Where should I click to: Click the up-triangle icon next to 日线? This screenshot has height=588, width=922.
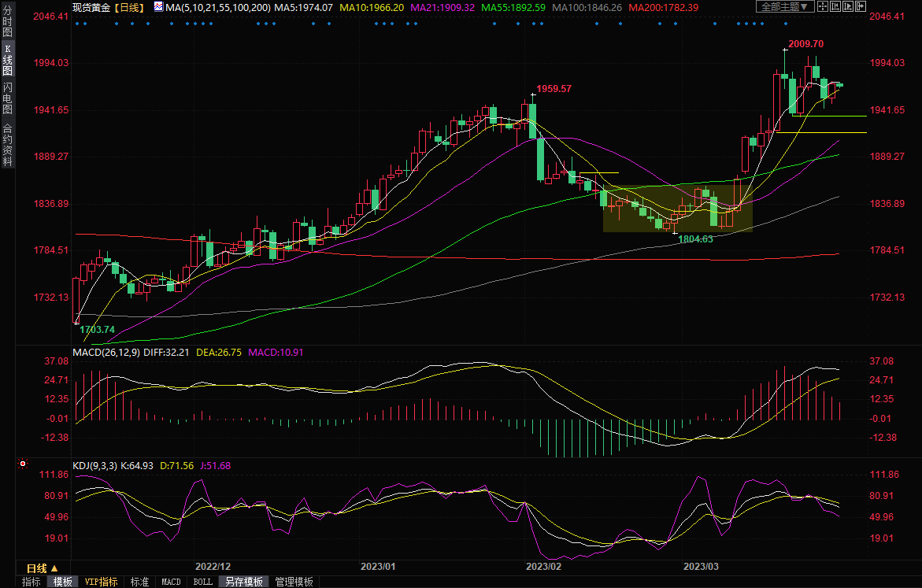(54, 568)
